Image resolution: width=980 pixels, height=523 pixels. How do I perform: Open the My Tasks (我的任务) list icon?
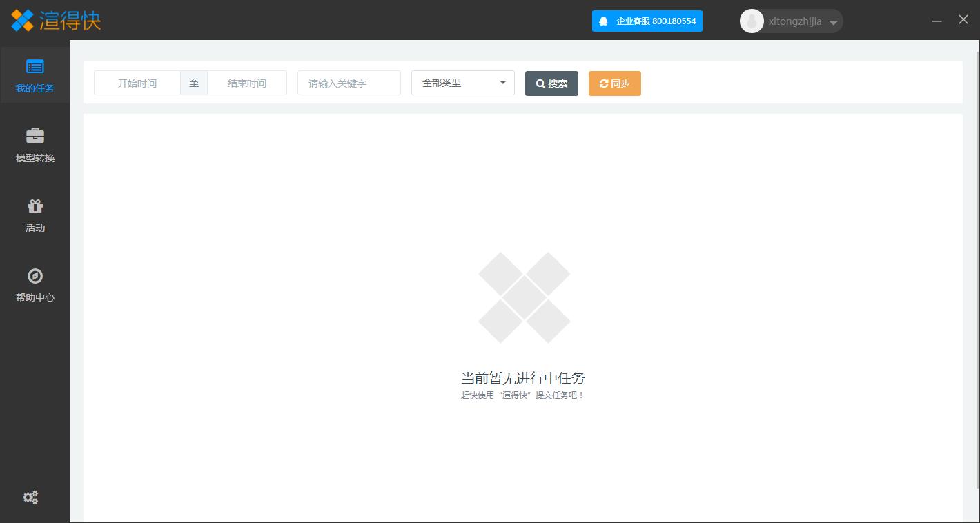[35, 66]
